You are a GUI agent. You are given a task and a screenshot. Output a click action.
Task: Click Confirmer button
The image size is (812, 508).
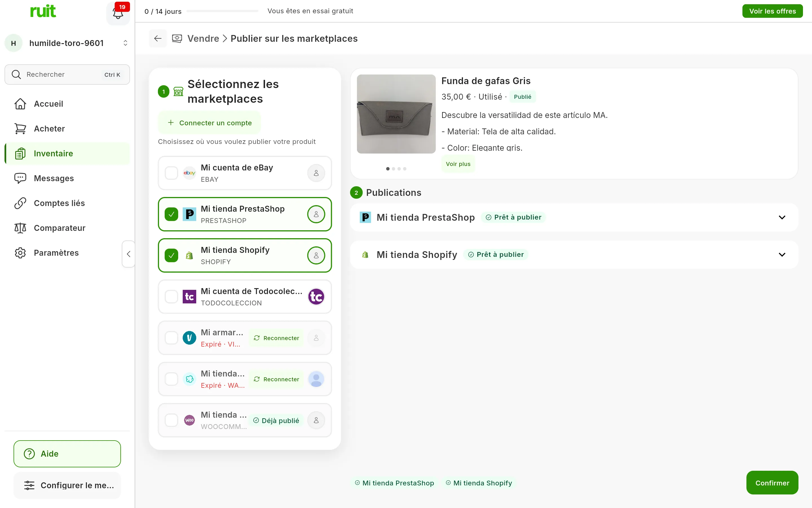(x=772, y=483)
